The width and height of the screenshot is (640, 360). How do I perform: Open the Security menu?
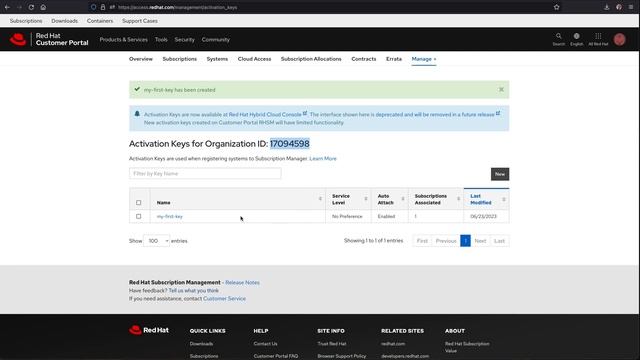click(184, 40)
